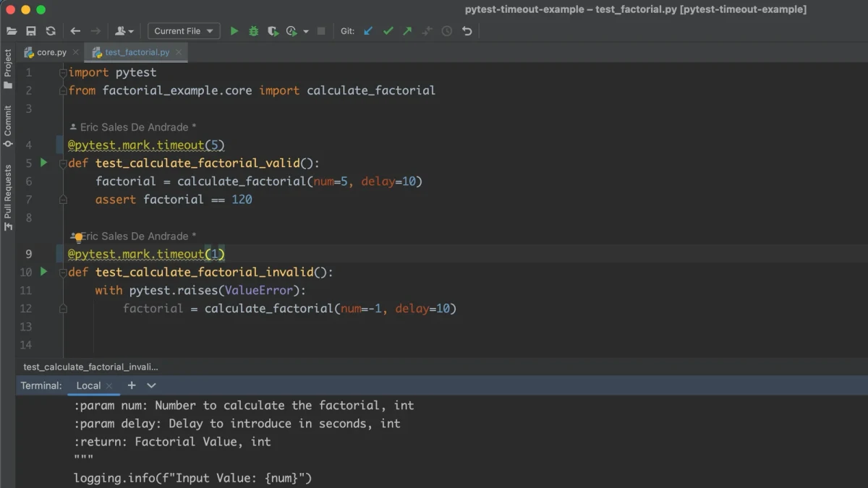The height and width of the screenshot is (488, 868).
Task: Click factorial_example.core on line 2
Action: tap(177, 90)
